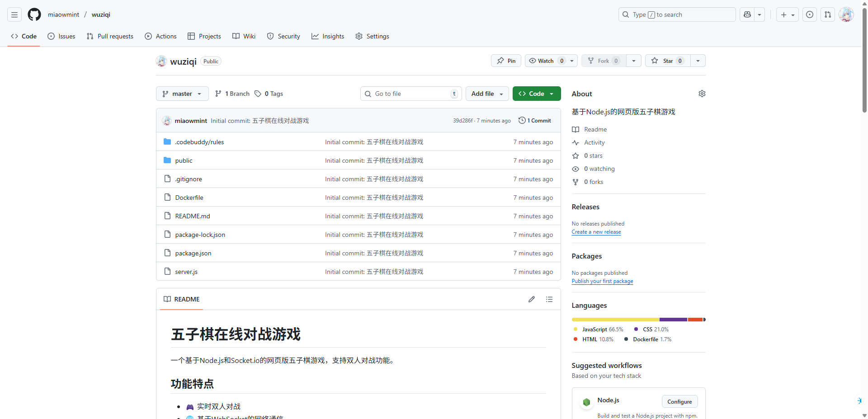Open About settings gear icon
Screen dimensions: 868x419
pyautogui.click(x=702, y=94)
